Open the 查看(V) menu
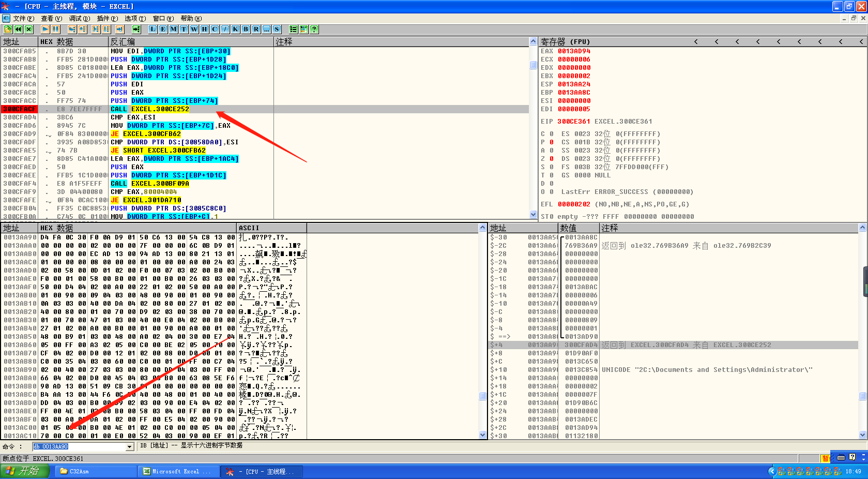Viewport: 868px width, 479px height. click(51, 18)
